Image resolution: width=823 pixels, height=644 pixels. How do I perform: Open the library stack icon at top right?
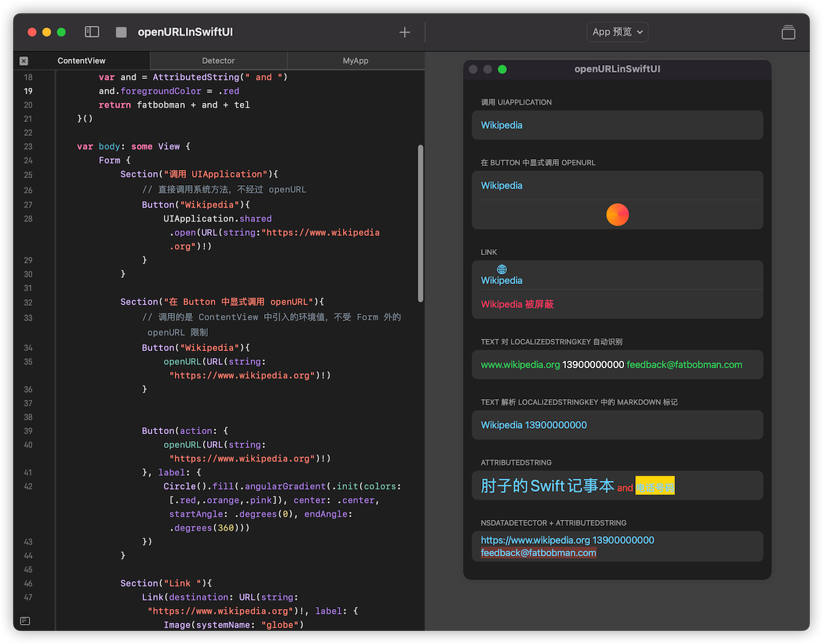pos(789,32)
